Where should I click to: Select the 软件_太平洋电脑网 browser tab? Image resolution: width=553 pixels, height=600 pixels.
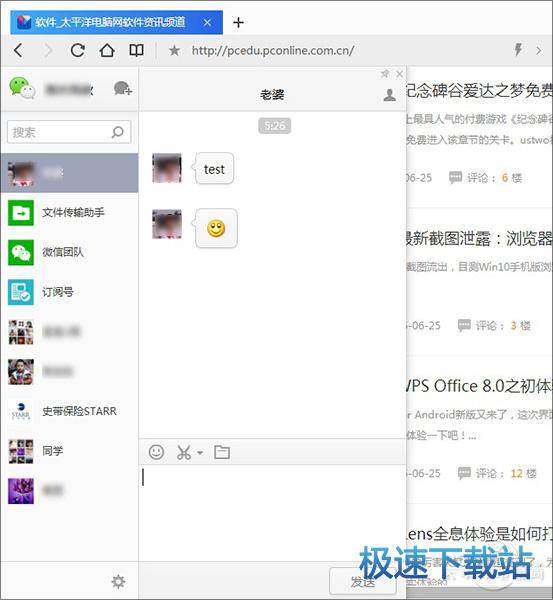pos(116,23)
